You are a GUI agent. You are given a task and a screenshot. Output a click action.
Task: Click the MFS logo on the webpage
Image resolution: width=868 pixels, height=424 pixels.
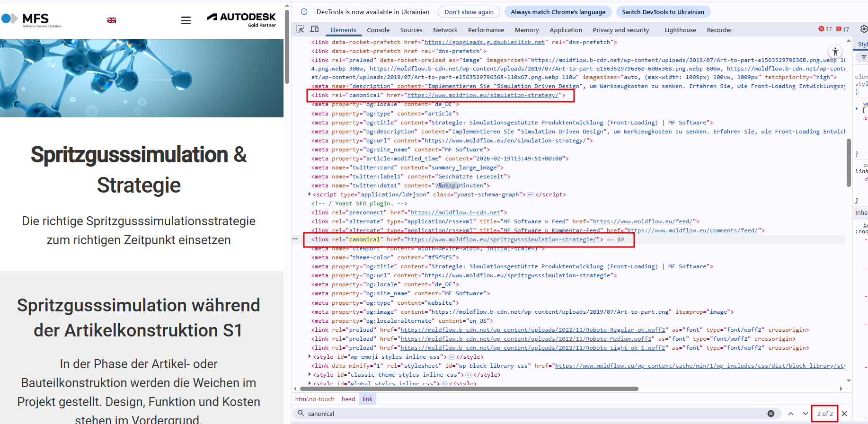[32, 20]
